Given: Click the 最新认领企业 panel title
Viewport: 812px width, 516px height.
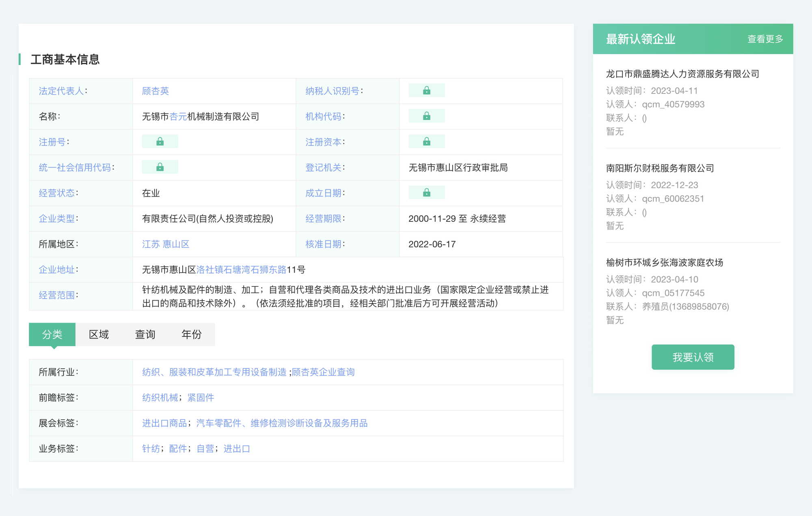Looking at the screenshot, I should pos(641,39).
